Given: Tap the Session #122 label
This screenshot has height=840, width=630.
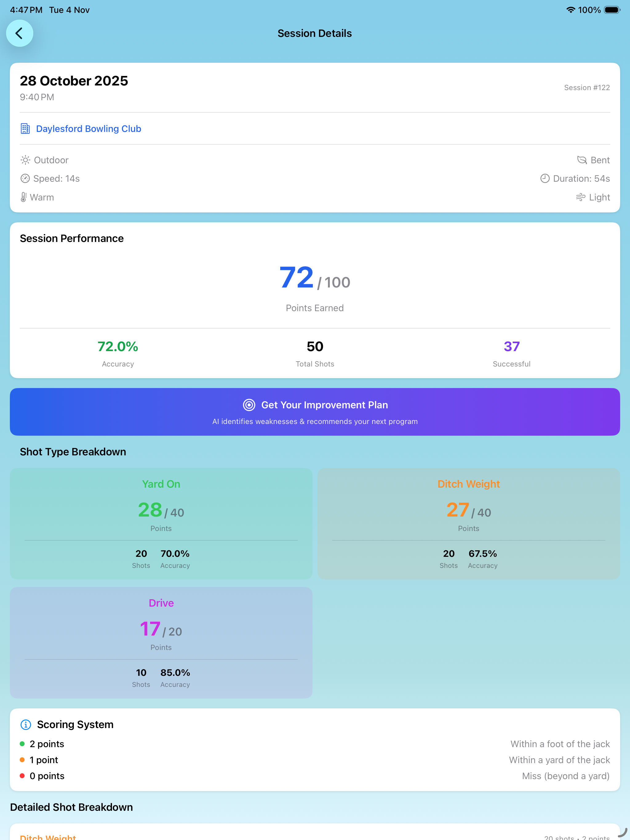Looking at the screenshot, I should coord(587,88).
